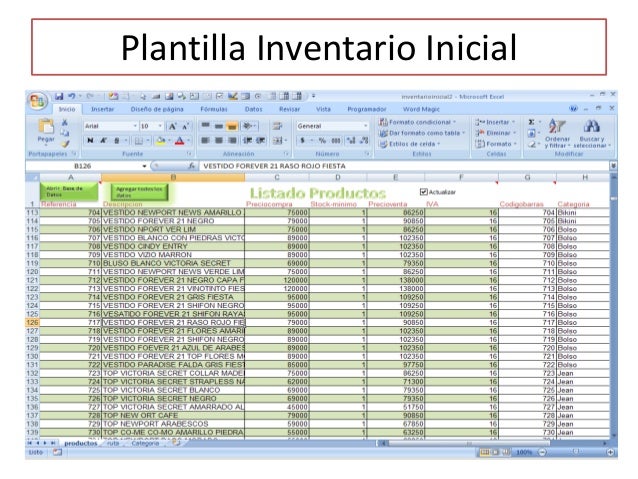
Task: Open the Office button menu
Action: 37,101
